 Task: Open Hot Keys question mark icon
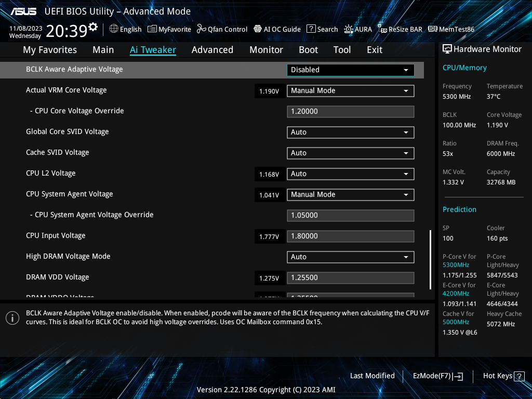(519, 376)
